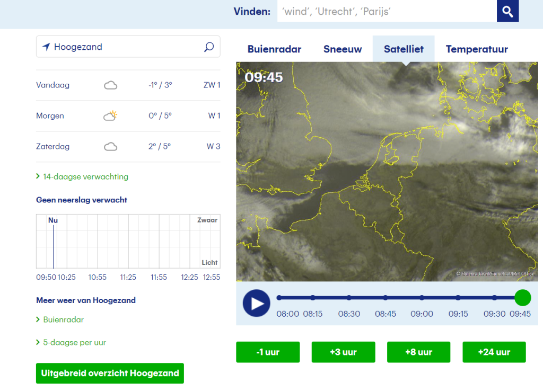This screenshot has width=543, height=392.
Task: Click the green 09:45 slider handle
Action: point(522,298)
